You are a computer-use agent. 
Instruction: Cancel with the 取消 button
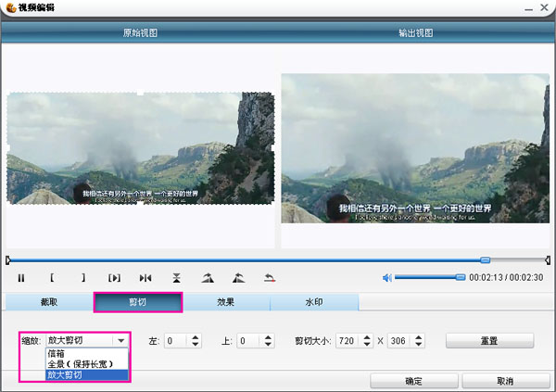tap(506, 382)
